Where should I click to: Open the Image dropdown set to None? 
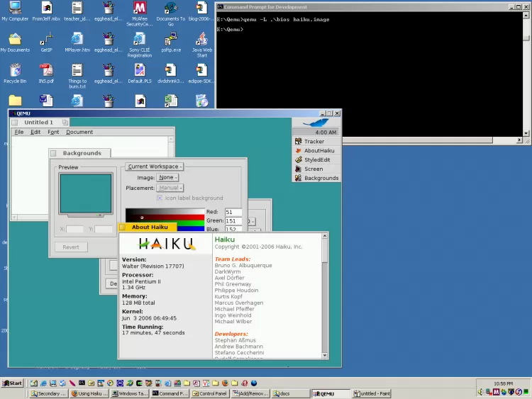pyautogui.click(x=167, y=178)
